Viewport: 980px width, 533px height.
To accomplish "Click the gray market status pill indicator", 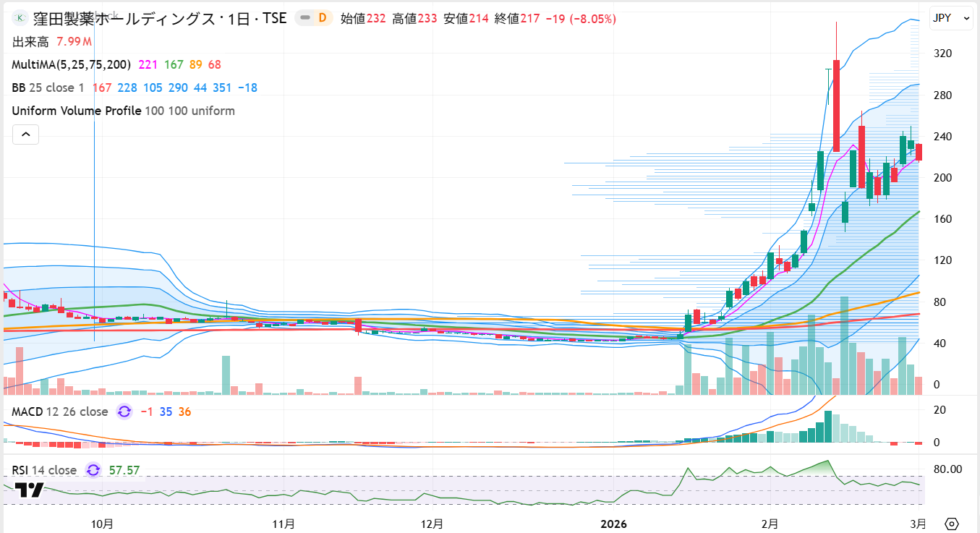I will tap(306, 18).
